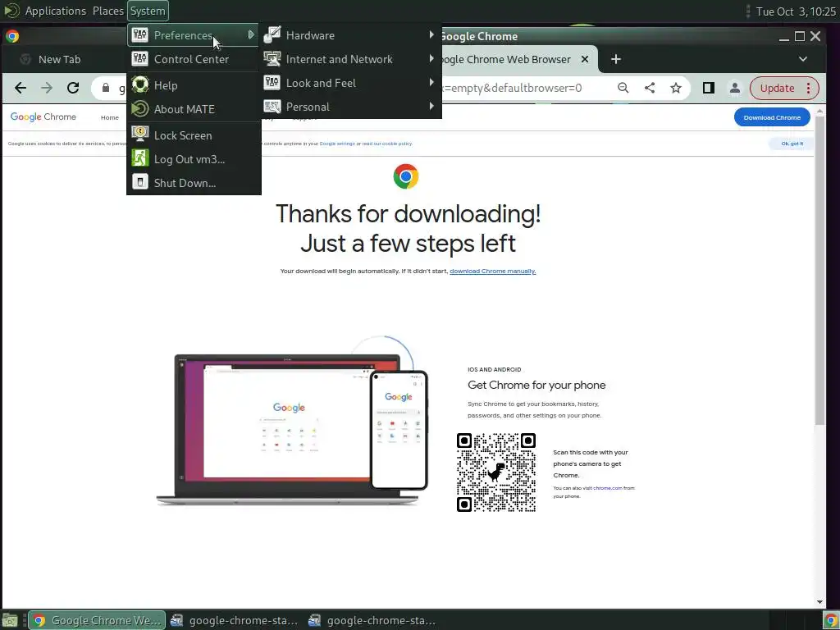Go forward in Chrome
Viewport: 840px width, 630px height.
(47, 88)
